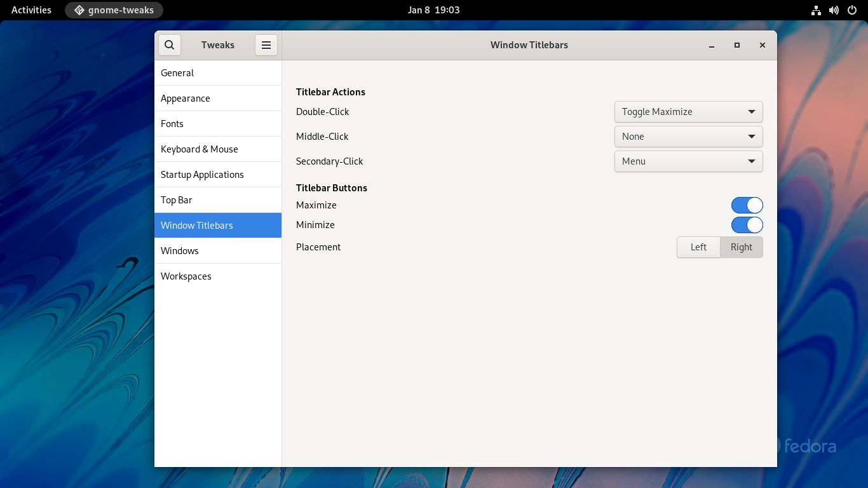Click the power icon in top bar
868x488 pixels.
(x=852, y=10)
